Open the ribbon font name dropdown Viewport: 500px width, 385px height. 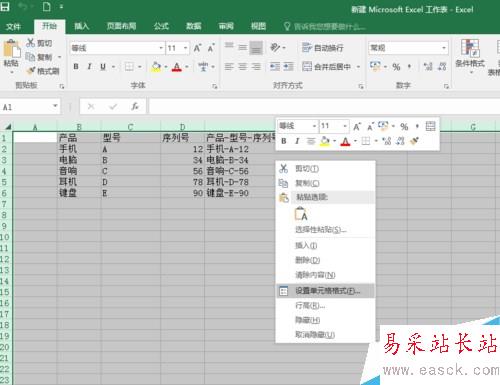tap(161, 48)
